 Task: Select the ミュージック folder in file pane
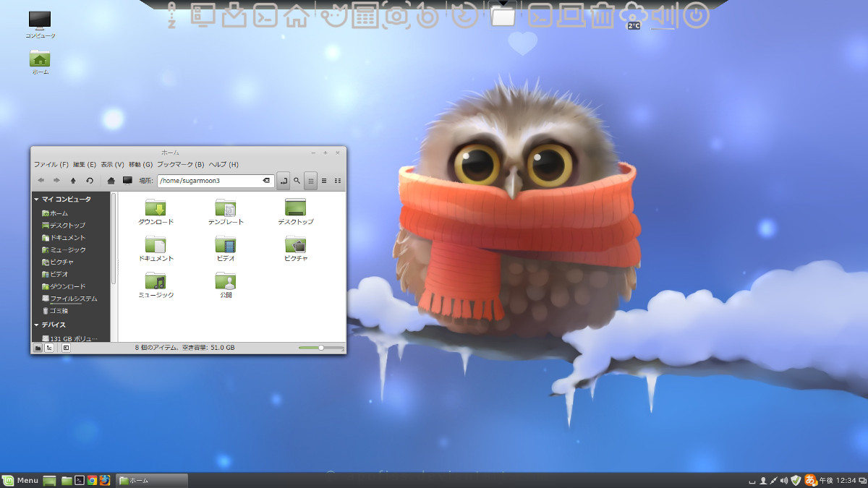[156, 285]
